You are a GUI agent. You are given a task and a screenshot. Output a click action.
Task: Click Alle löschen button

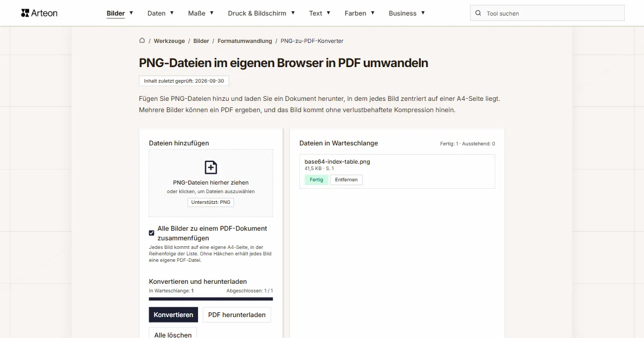(x=173, y=333)
